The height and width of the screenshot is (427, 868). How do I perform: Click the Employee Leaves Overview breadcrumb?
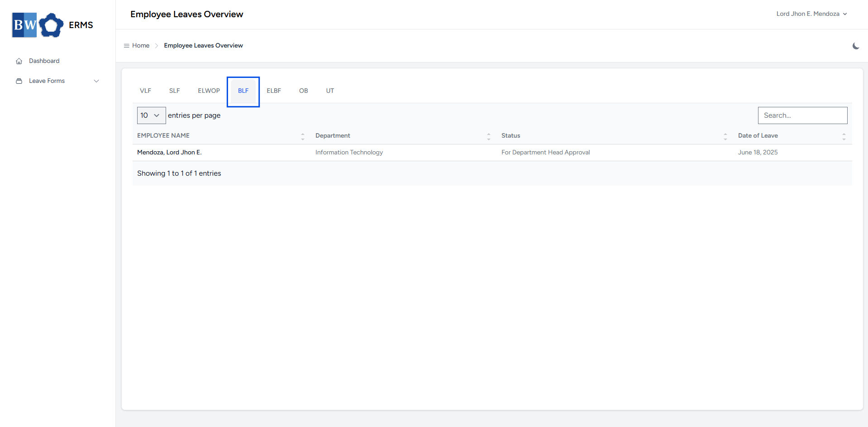pos(203,46)
